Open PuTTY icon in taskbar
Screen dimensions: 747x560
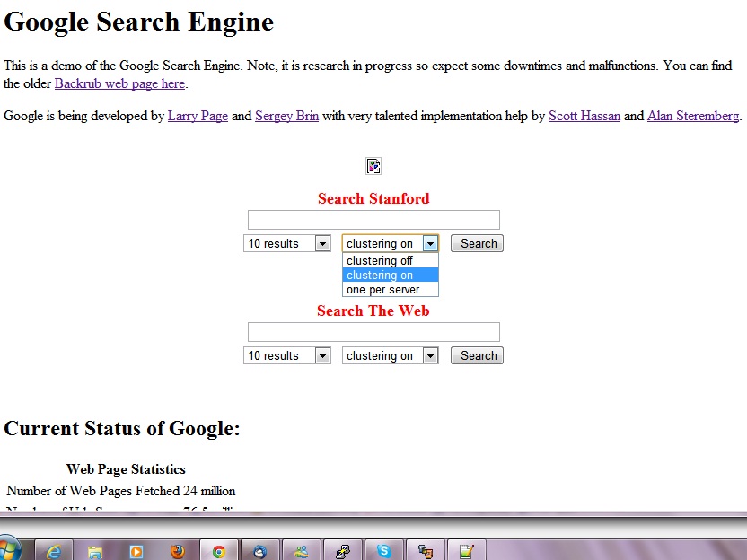(x=342, y=550)
